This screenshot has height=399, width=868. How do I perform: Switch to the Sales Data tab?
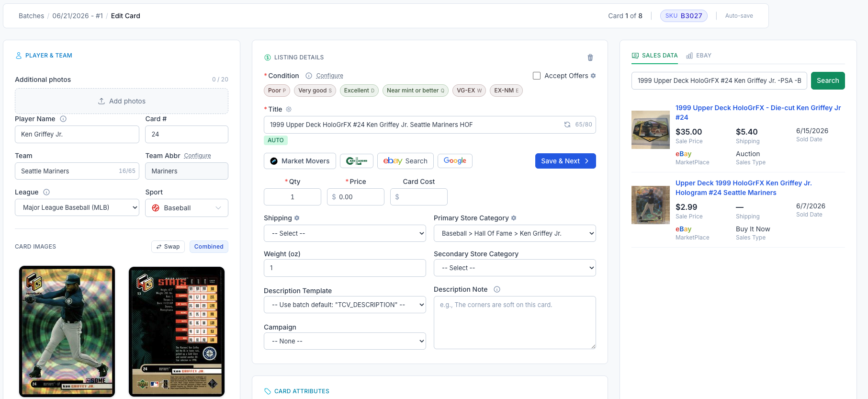tap(654, 56)
